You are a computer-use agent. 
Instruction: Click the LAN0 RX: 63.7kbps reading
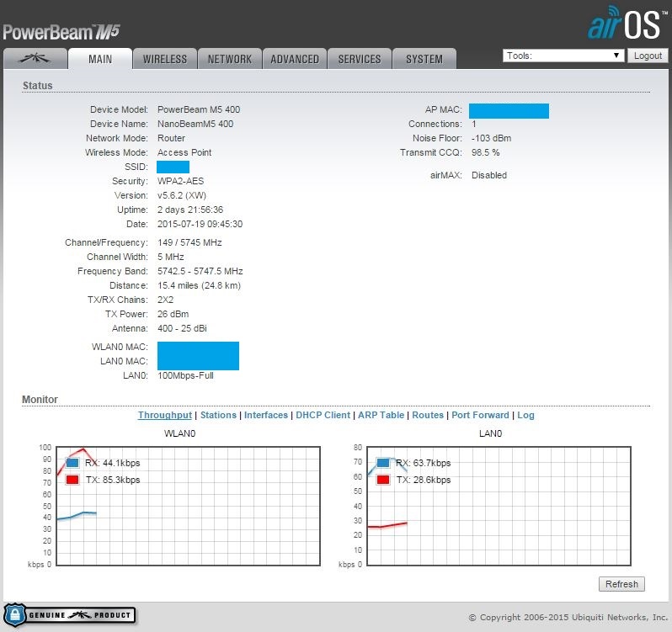(424, 463)
